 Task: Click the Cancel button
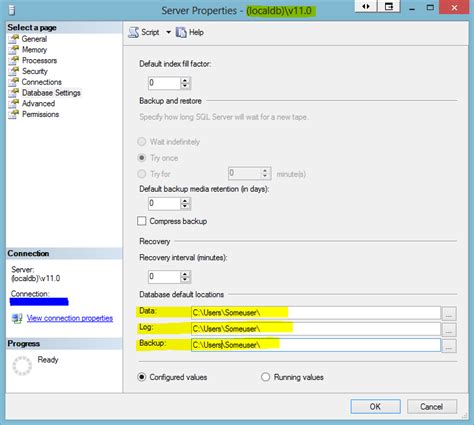pyautogui.click(x=432, y=407)
